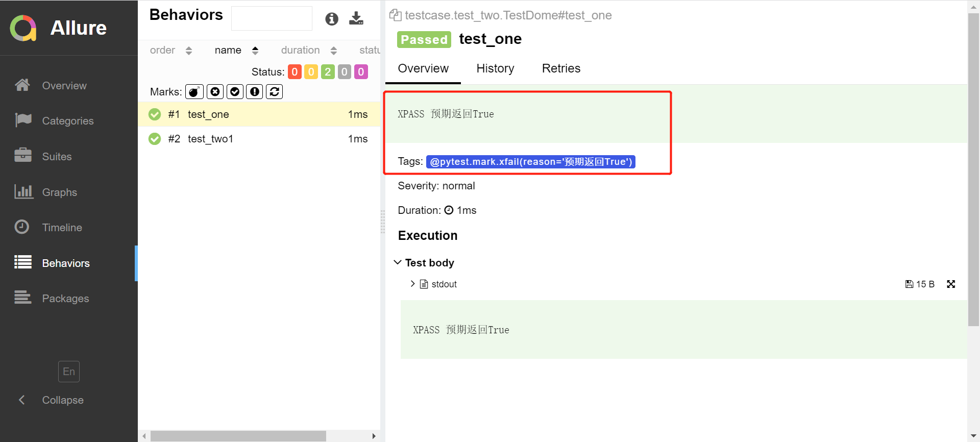Sort list by order column
Image resolution: width=980 pixels, height=442 pixels.
coord(171,50)
